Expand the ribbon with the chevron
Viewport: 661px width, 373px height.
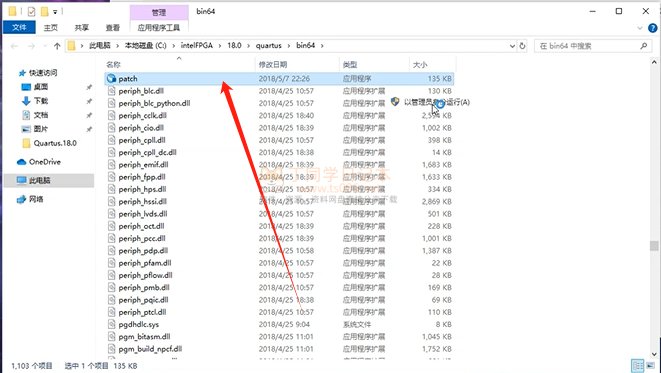(x=640, y=28)
